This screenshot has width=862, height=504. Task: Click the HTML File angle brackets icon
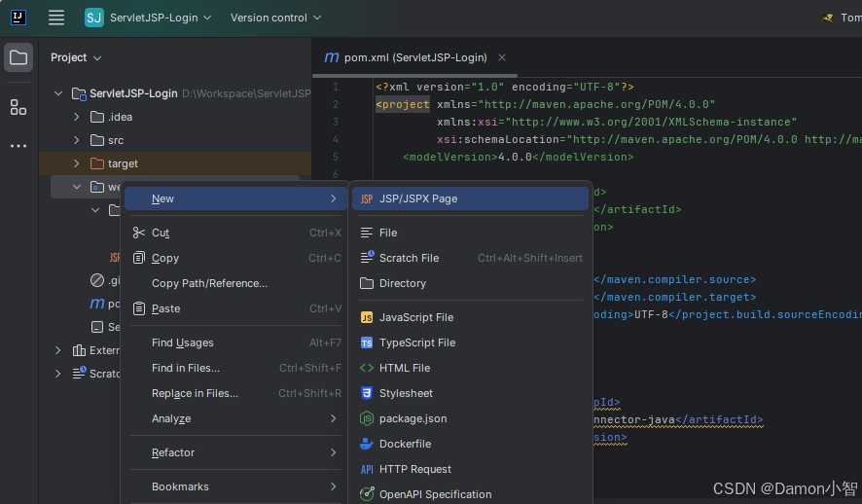coord(367,368)
